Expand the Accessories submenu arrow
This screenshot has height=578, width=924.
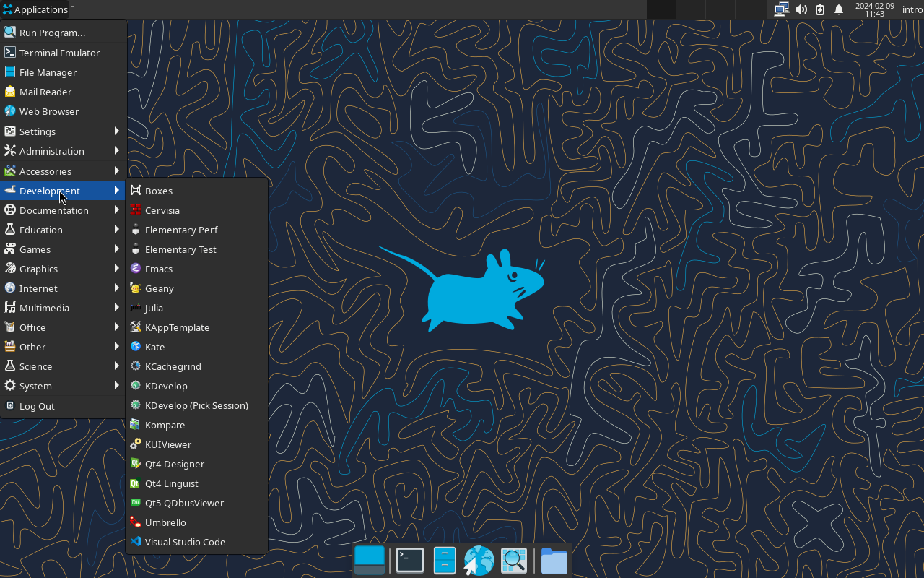116,171
